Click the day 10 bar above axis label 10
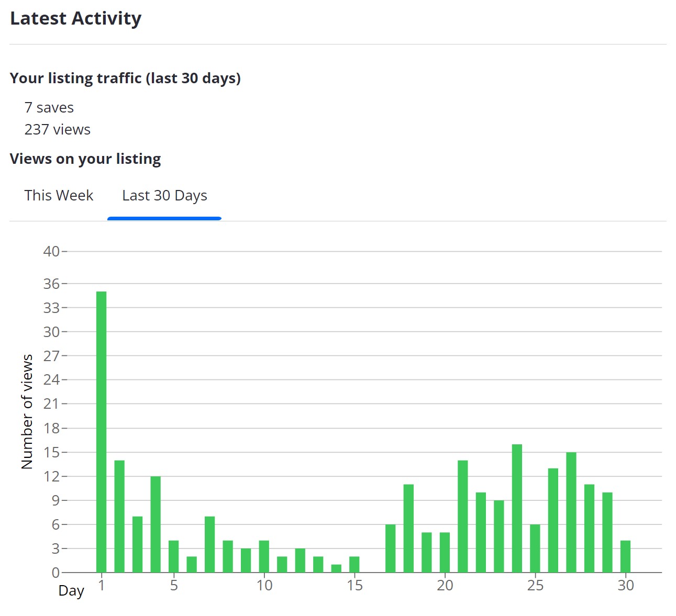This screenshot has height=616, width=676. [264, 556]
